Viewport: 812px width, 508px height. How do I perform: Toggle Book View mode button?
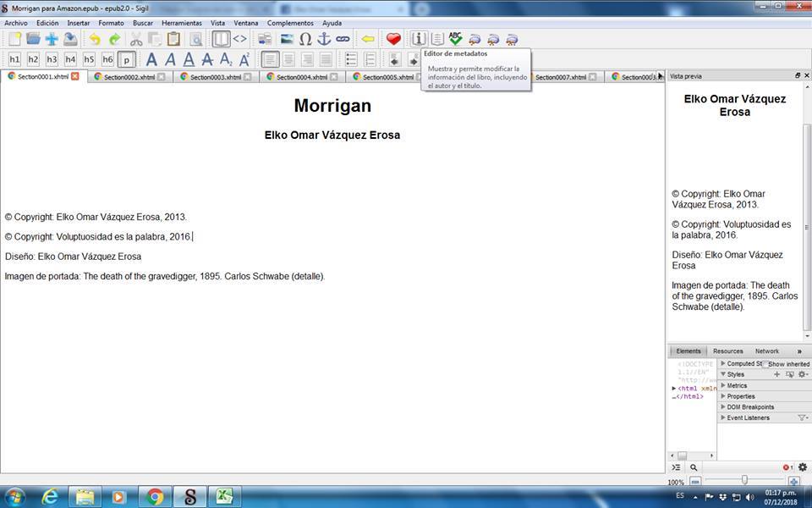click(221, 39)
